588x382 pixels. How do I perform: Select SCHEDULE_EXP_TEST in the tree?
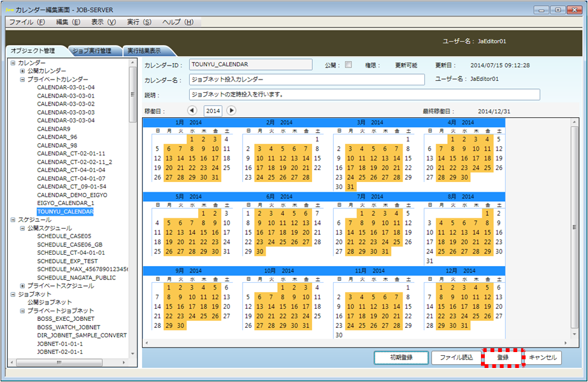click(x=68, y=261)
